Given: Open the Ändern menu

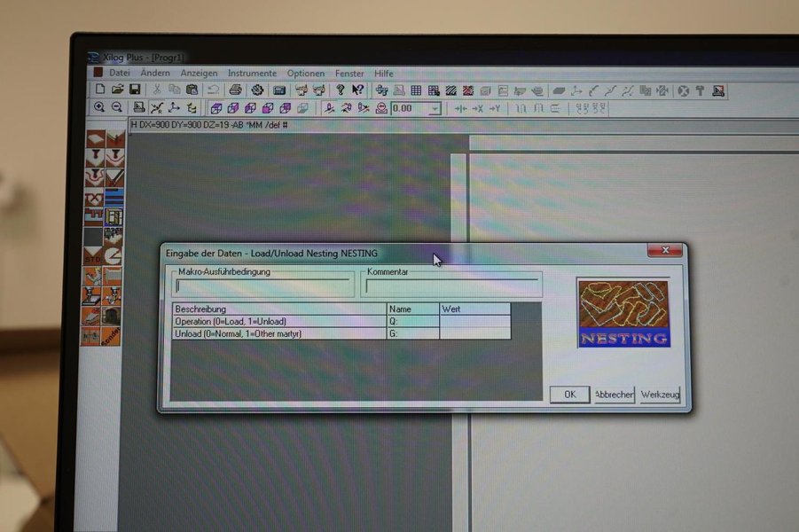Looking at the screenshot, I should pos(155,73).
